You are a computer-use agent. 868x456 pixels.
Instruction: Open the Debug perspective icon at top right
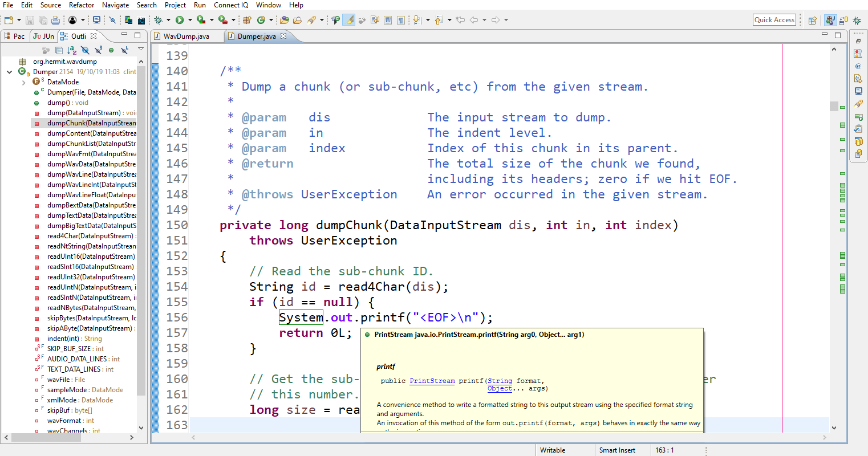(857, 21)
